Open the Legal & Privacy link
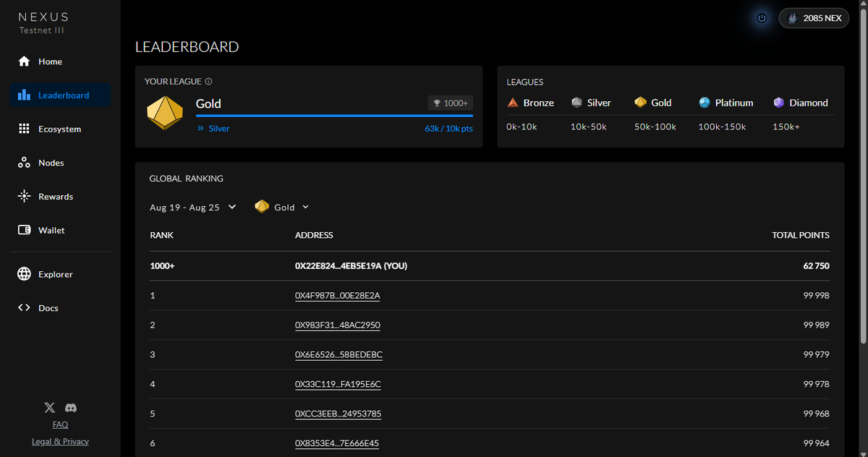Image resolution: width=868 pixels, height=457 pixels. click(x=60, y=441)
